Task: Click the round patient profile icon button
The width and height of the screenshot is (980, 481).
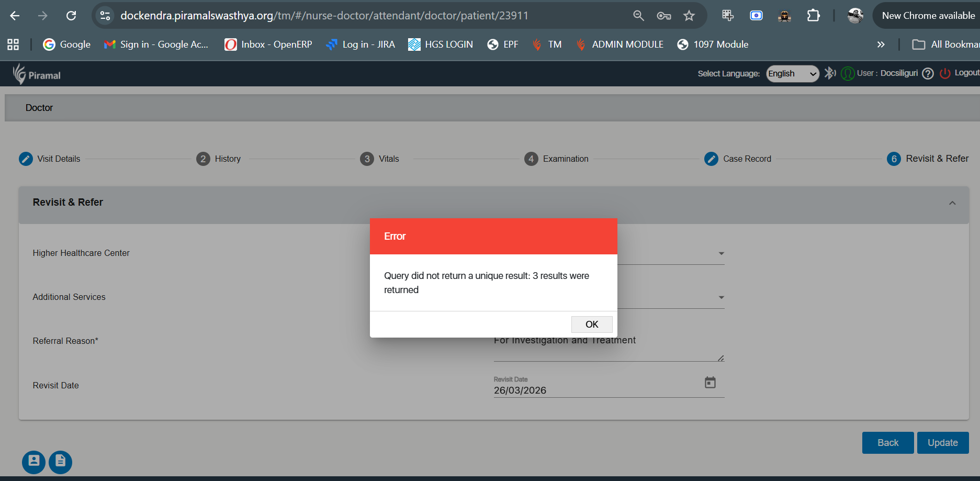Action: pos(33,462)
